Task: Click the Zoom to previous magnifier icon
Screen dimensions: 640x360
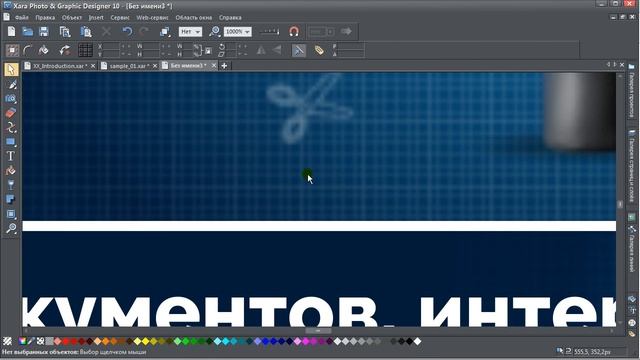Action: (x=214, y=31)
